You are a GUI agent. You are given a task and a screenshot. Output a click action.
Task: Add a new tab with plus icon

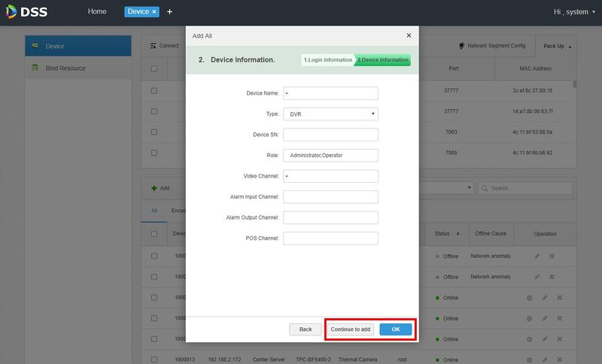169,12
